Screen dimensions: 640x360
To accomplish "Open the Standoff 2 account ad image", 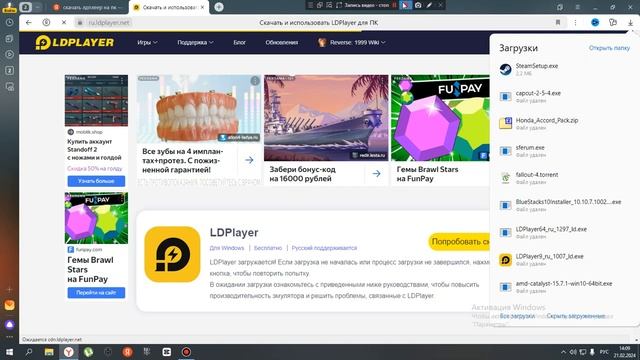I will (x=96, y=100).
